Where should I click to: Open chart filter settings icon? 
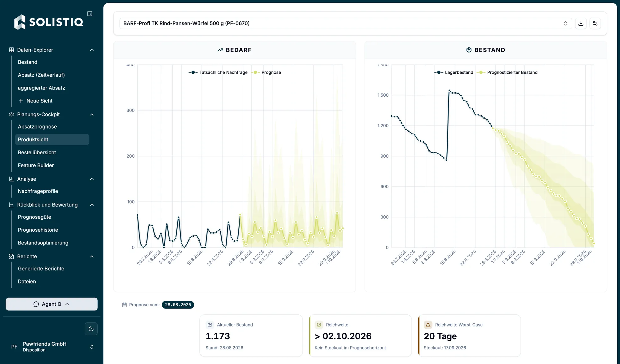(595, 24)
